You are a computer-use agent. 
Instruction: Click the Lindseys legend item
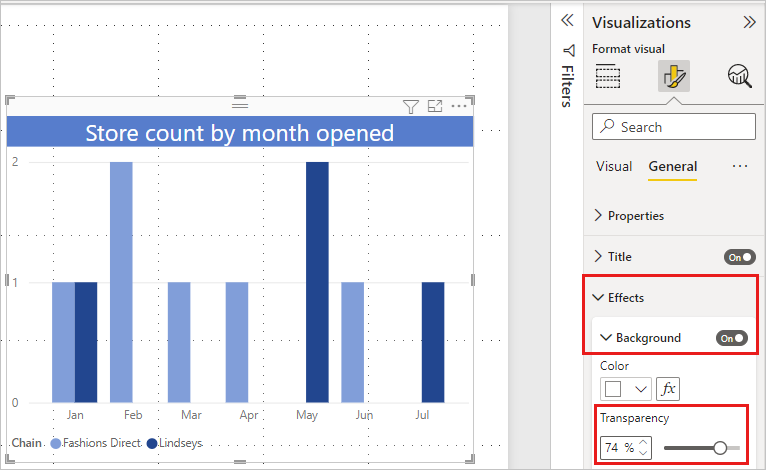pyautogui.click(x=174, y=443)
